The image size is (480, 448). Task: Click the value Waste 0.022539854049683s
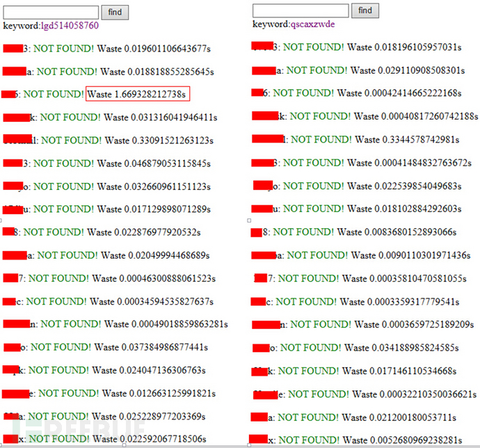coord(404,186)
